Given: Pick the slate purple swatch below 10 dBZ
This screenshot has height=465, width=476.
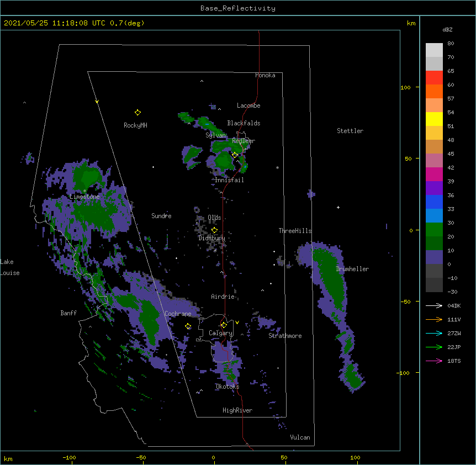Looking at the screenshot, I should [434, 257].
